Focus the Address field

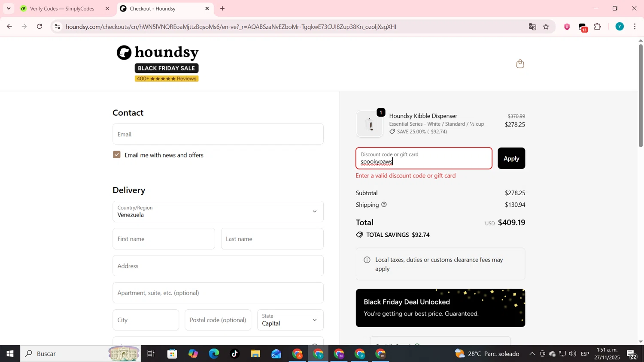click(x=218, y=266)
